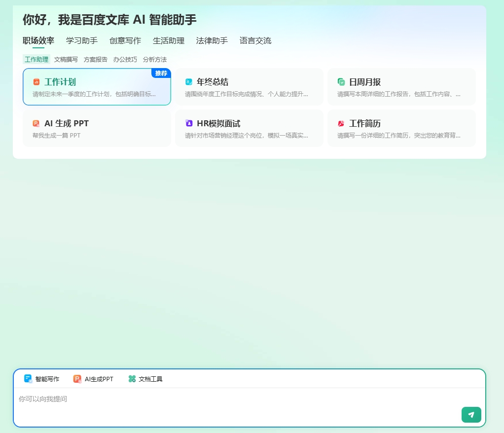Select the 工作助理 sub-tab
This screenshot has width=504, height=433.
tap(36, 60)
